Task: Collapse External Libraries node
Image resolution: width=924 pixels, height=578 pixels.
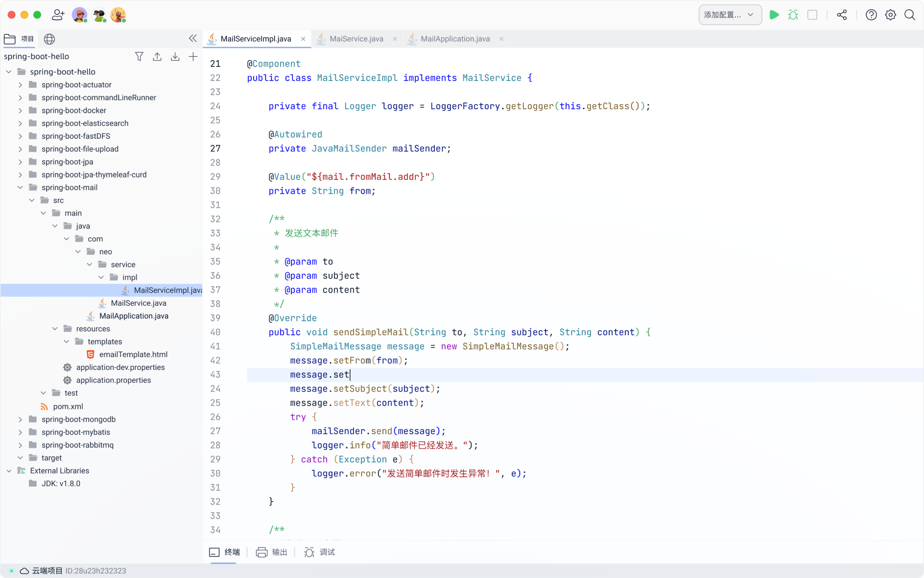Action: pyautogui.click(x=9, y=471)
